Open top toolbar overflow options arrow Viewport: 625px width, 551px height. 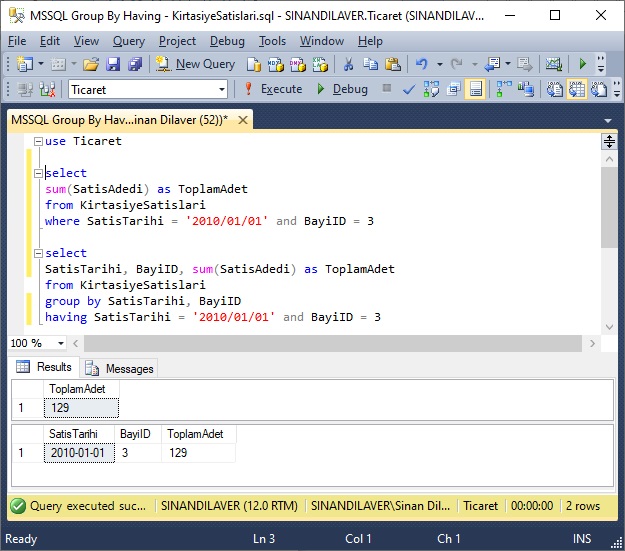coord(601,64)
